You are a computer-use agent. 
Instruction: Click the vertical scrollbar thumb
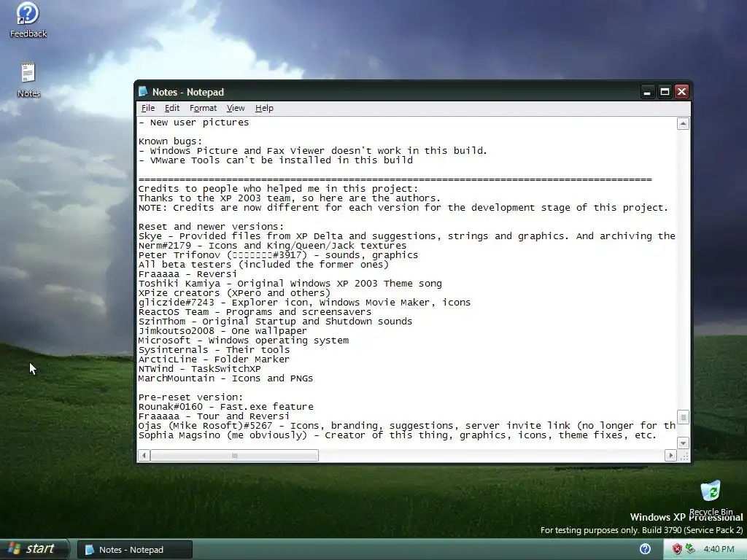(x=683, y=417)
